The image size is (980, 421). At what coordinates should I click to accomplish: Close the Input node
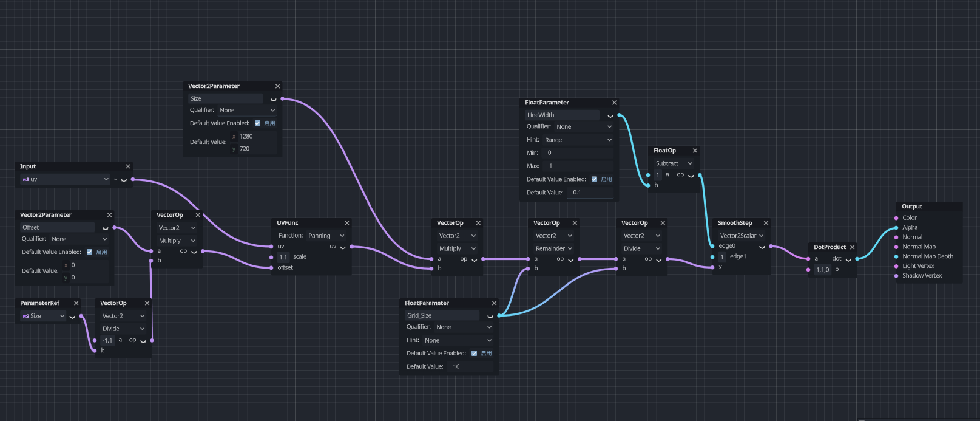127,166
